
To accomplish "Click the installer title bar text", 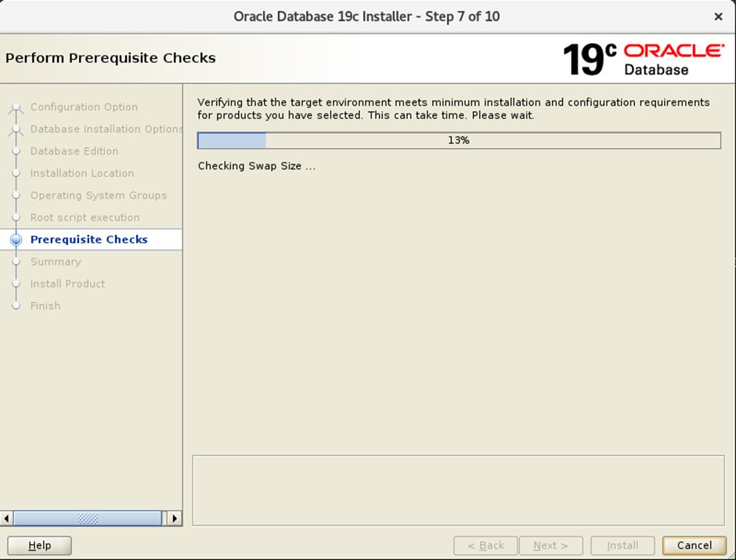I will (x=366, y=16).
